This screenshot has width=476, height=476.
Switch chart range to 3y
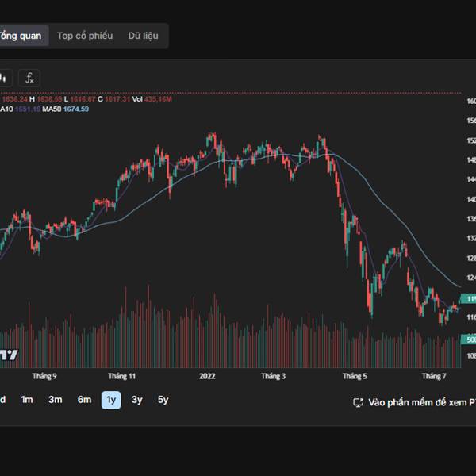click(x=137, y=400)
